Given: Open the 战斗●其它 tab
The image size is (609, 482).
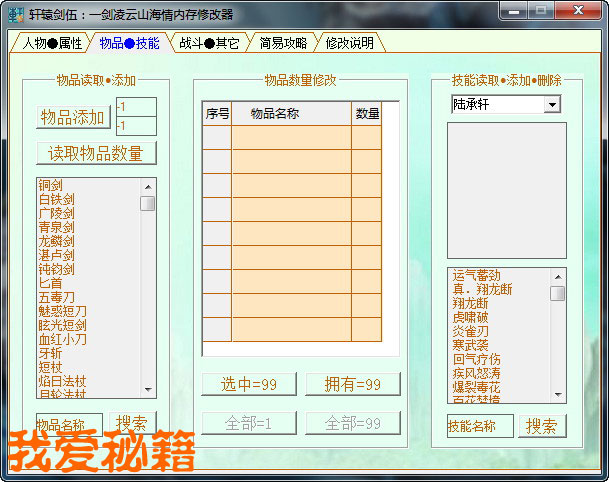Looking at the screenshot, I should (x=209, y=44).
